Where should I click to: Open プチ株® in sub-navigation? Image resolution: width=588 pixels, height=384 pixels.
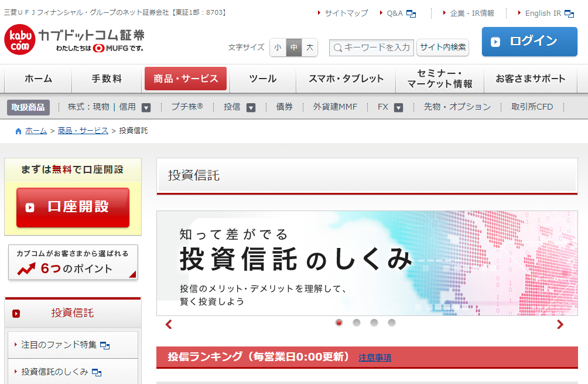click(187, 107)
